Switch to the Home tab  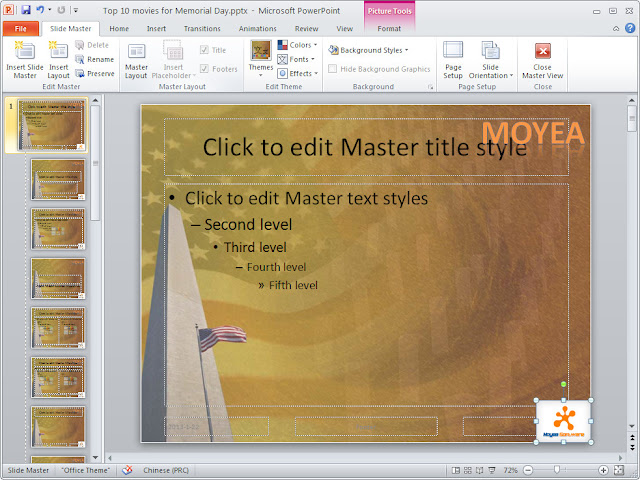tap(119, 28)
